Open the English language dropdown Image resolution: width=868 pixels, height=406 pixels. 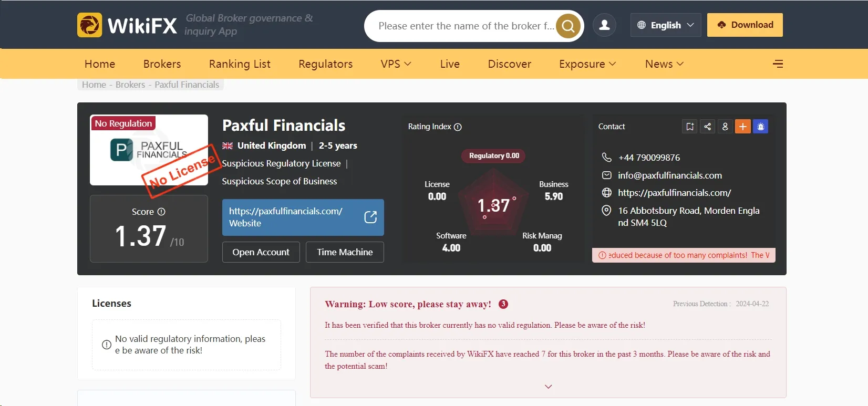(x=666, y=25)
